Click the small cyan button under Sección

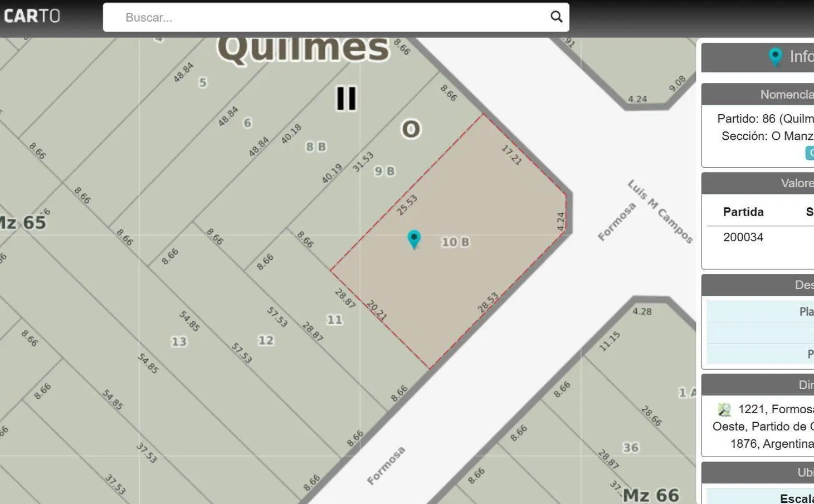pyautogui.click(x=810, y=153)
